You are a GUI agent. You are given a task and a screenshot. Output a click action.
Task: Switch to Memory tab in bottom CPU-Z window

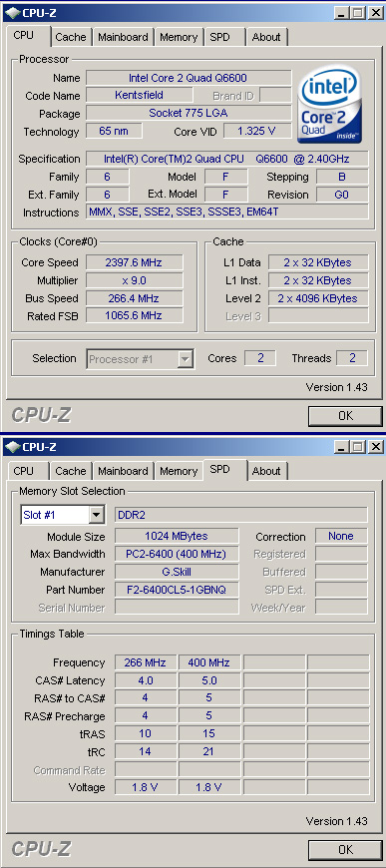pos(179,471)
